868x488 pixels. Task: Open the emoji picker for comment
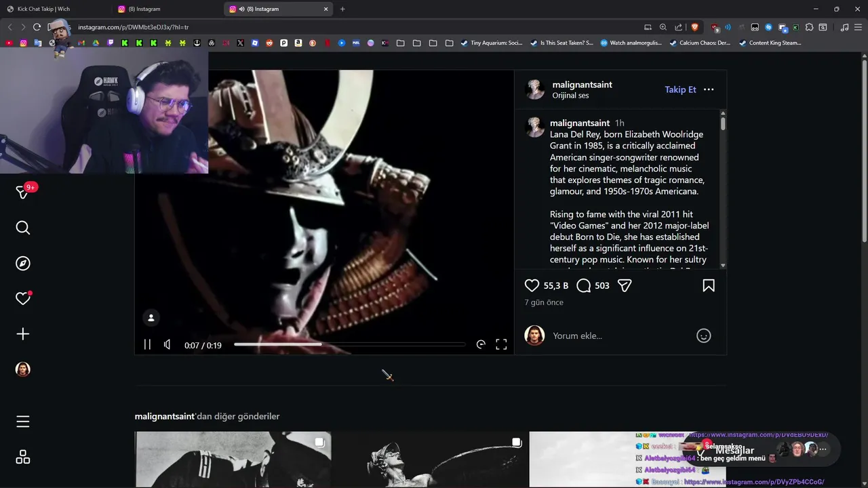coord(704,335)
